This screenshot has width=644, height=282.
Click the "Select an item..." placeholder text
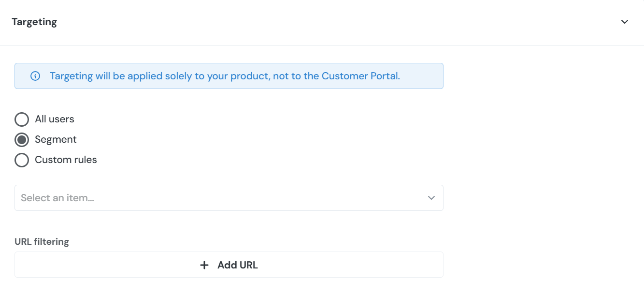tap(57, 198)
